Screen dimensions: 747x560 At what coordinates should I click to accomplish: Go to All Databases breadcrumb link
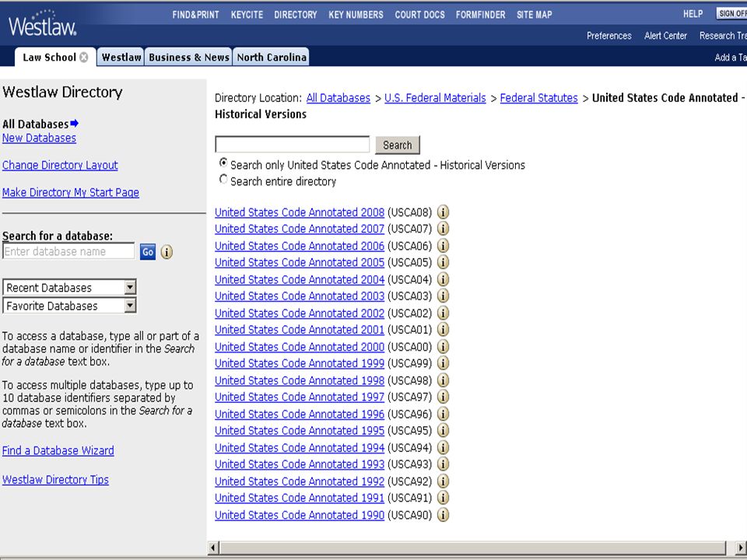click(338, 98)
